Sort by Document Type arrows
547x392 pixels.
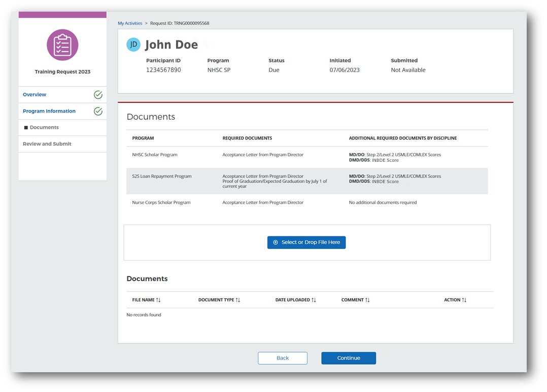click(x=238, y=300)
